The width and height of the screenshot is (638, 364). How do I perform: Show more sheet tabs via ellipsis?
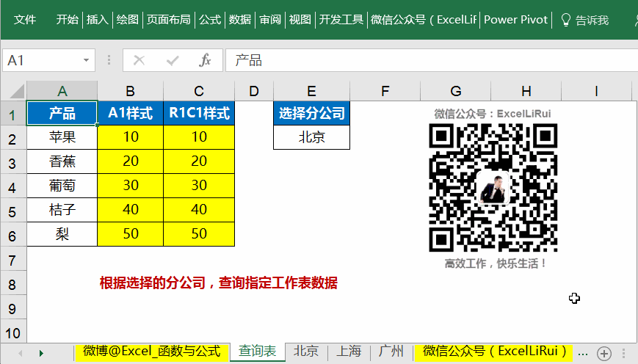583,353
